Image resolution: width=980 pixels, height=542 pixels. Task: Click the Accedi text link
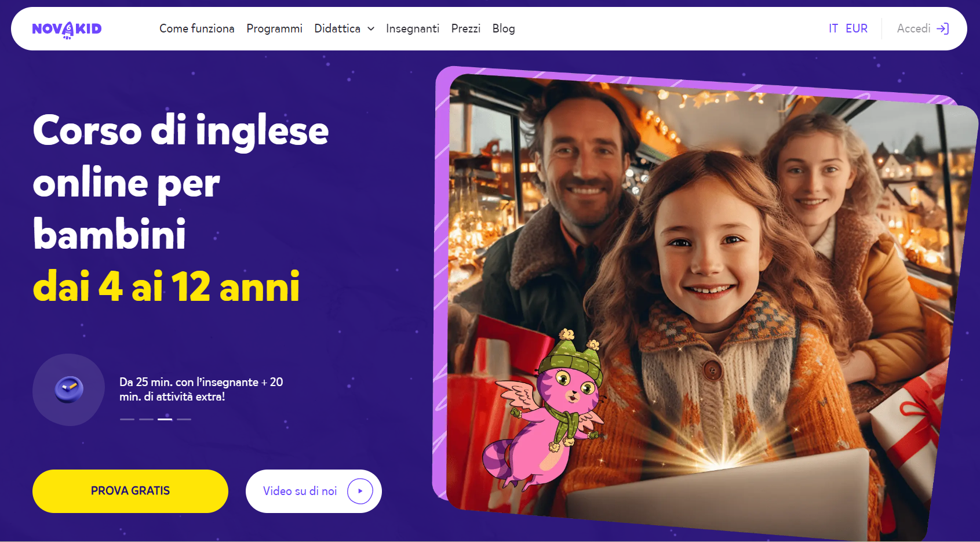[x=913, y=28]
